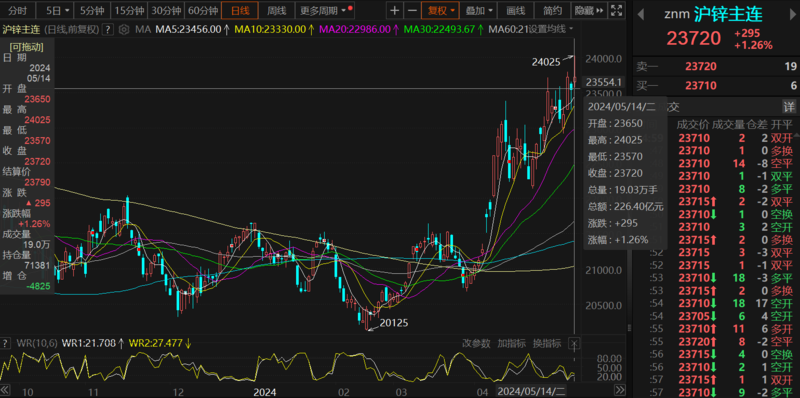The width and height of the screenshot is (800, 398).
Task: Open the MA settings gear icon
Action: pos(124,29)
